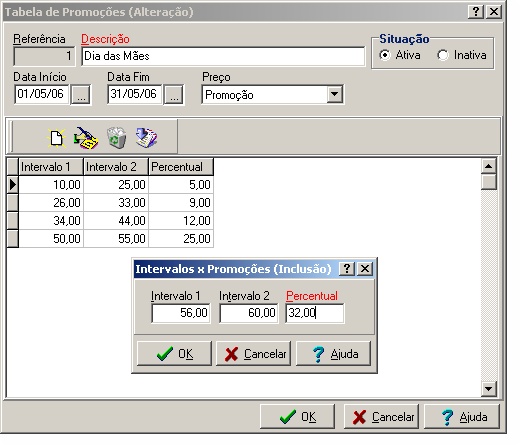Click the main window OK button
Viewport: 520px width, 447px height.
[x=297, y=417]
